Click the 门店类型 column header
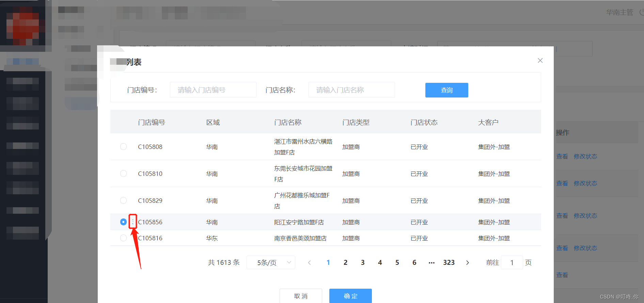This screenshot has height=303, width=644. tap(356, 122)
